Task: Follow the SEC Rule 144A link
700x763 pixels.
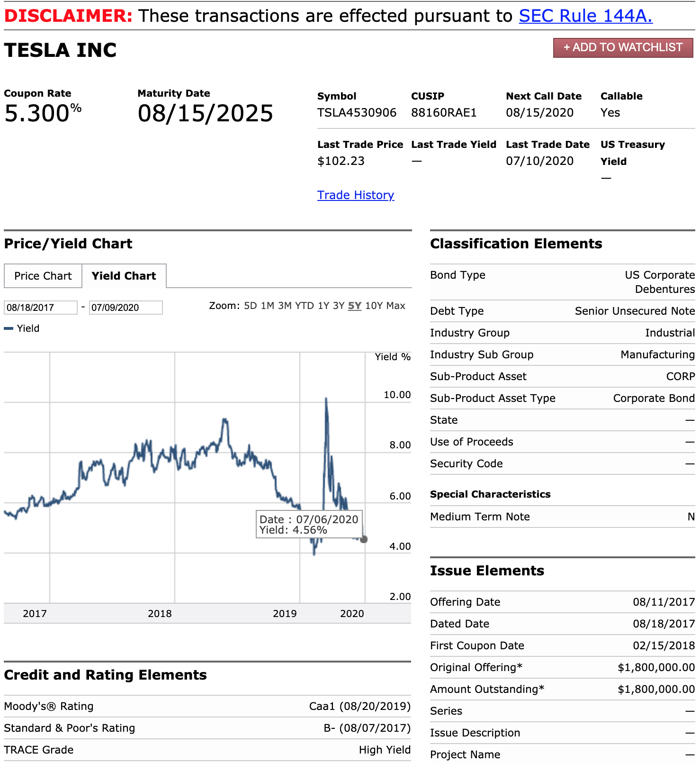Action: (x=585, y=16)
